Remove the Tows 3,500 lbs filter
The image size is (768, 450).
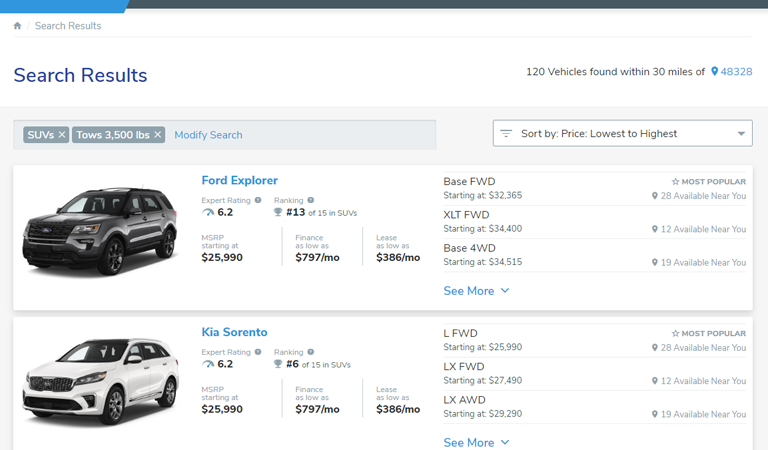158,135
